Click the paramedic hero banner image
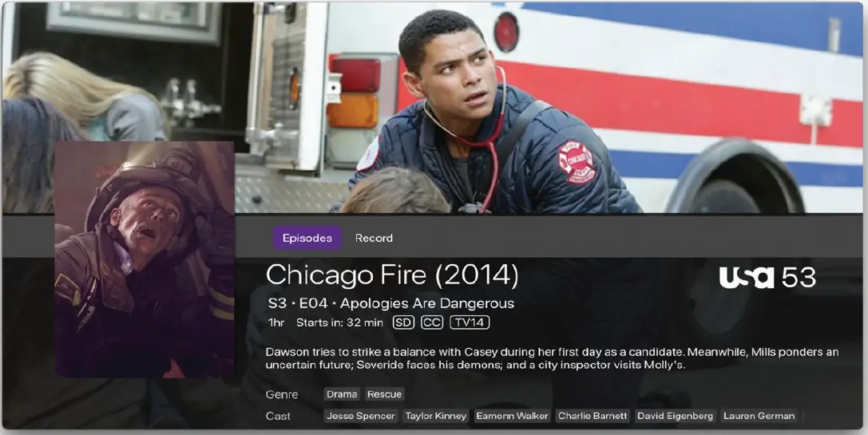The image size is (868, 435). click(x=434, y=108)
